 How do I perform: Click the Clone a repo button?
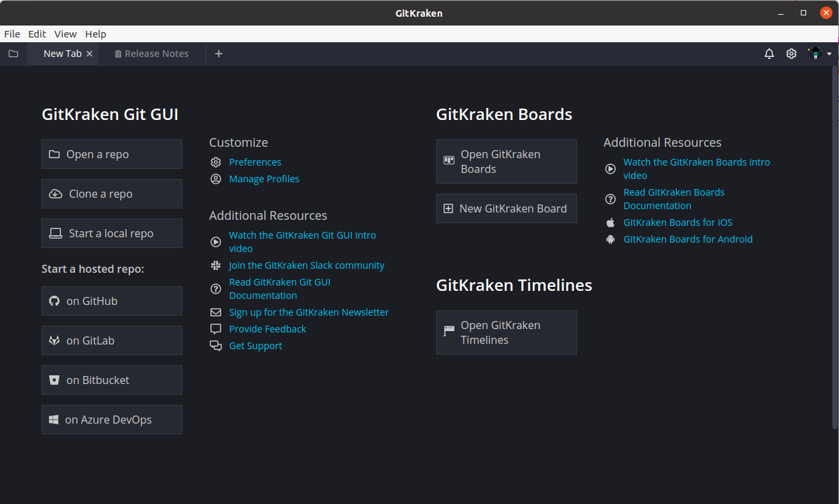pyautogui.click(x=112, y=194)
